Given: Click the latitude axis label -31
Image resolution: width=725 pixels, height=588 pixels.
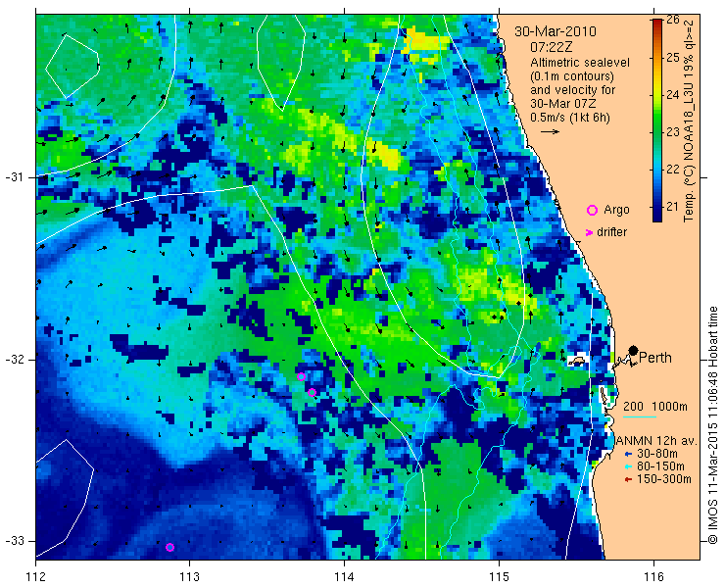Looking at the screenshot, I should [17, 177].
